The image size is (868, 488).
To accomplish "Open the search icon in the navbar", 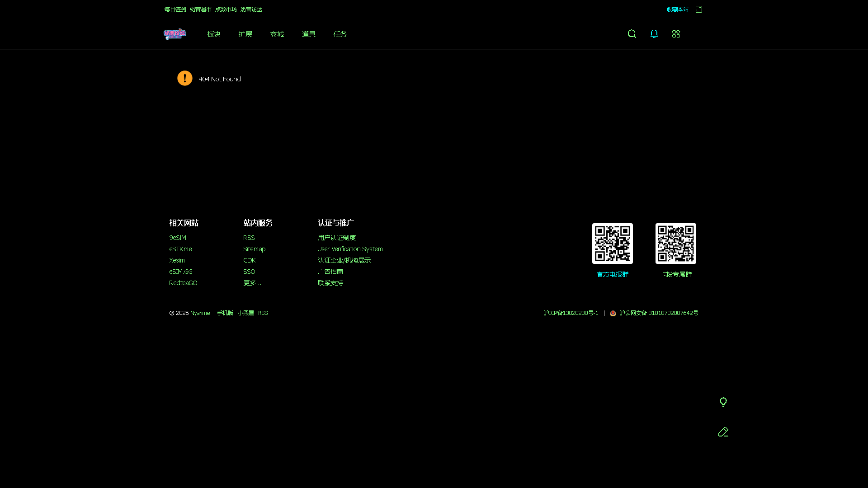I will (x=632, y=33).
